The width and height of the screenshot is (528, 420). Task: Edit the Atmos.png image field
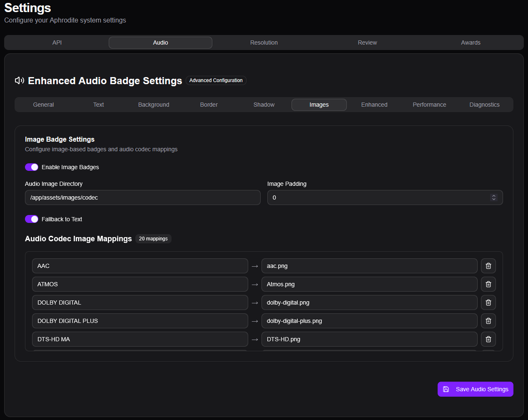click(369, 284)
